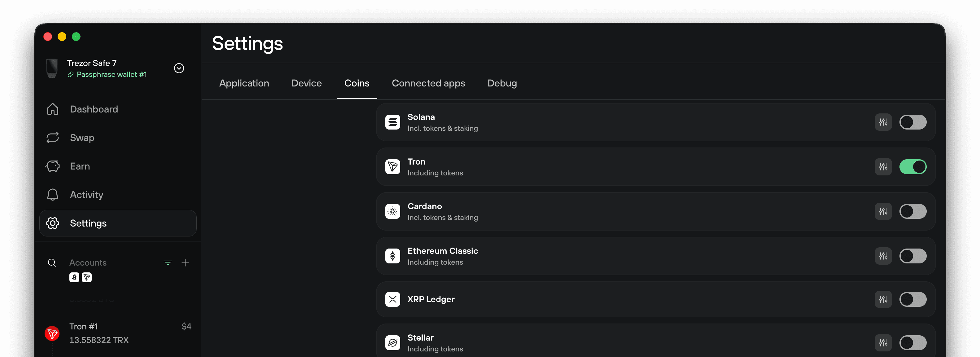The image size is (980, 357).
Task: Open accounts filter icon
Action: (168, 262)
